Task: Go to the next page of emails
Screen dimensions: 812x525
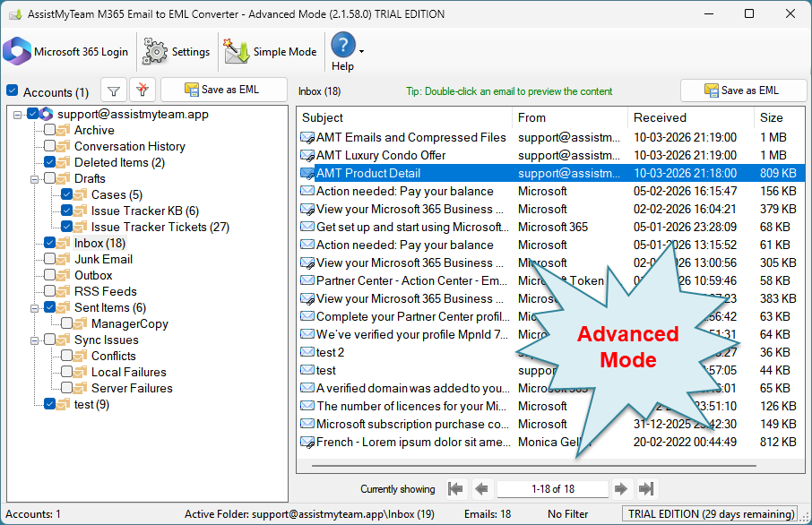Action: coord(620,489)
